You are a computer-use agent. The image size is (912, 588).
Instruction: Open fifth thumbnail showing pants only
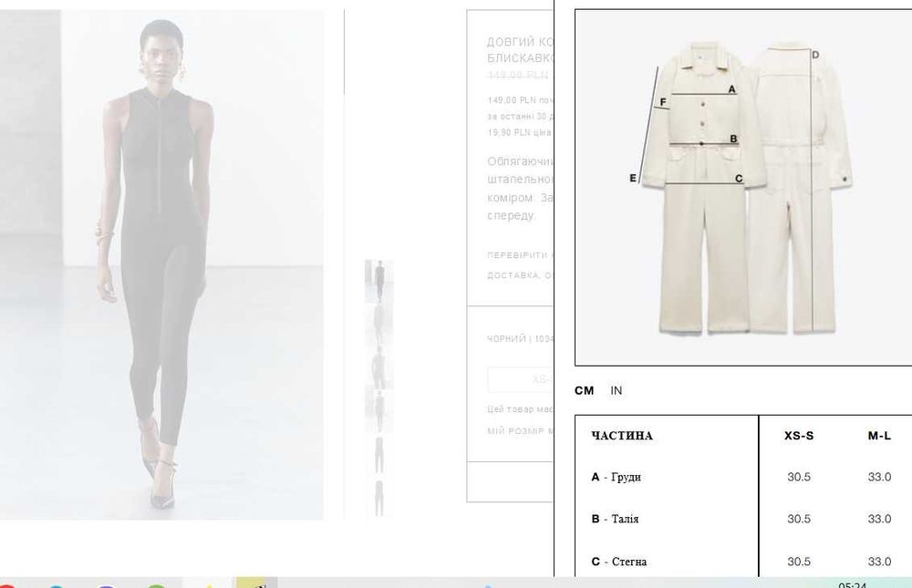[378, 454]
